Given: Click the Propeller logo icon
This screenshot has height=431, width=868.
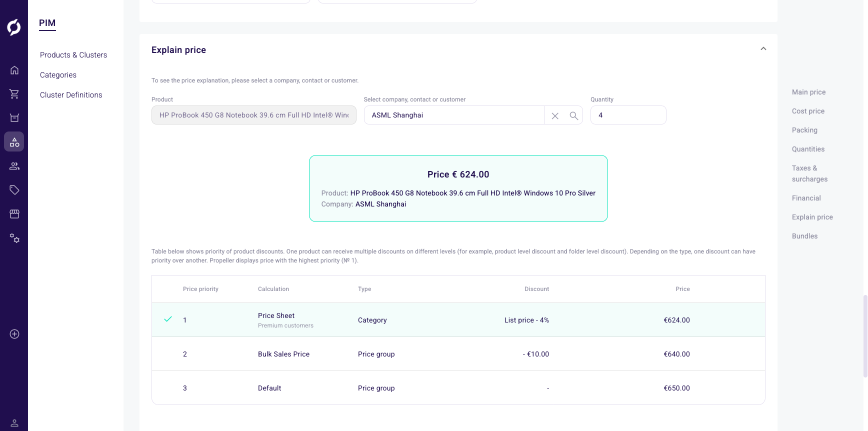Looking at the screenshot, I should click(14, 27).
